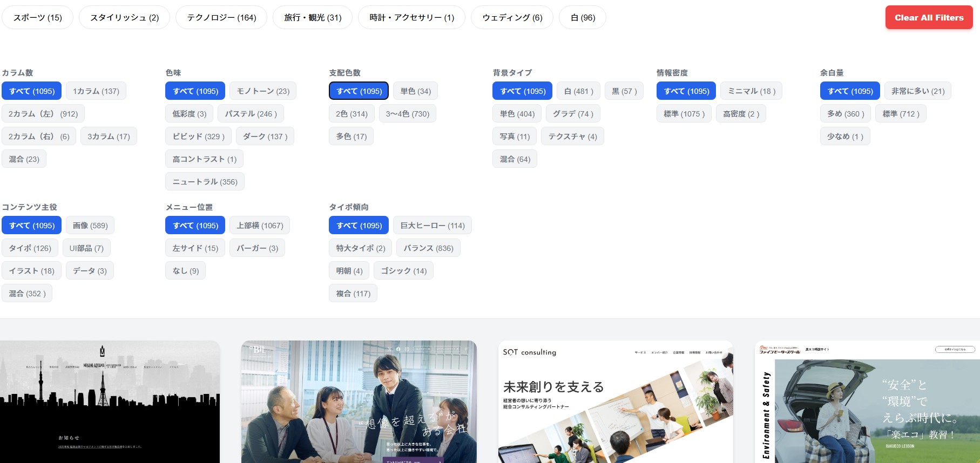The width and height of the screenshot is (980, 463).
Task: Select the 白 (481) background type filter
Action: (578, 91)
